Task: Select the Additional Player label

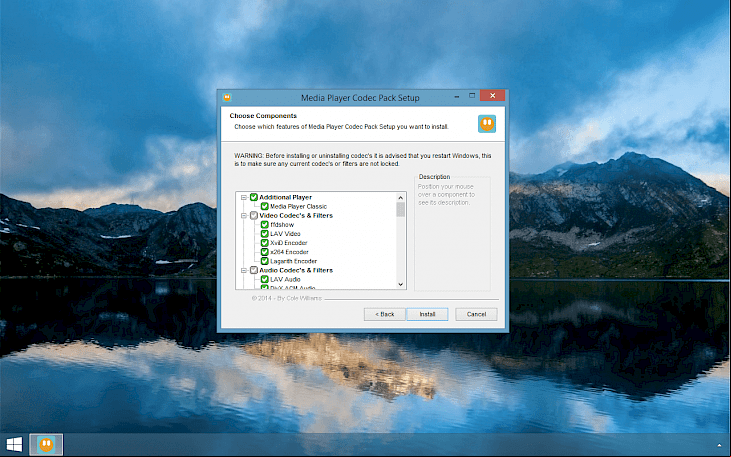Action: pos(285,197)
